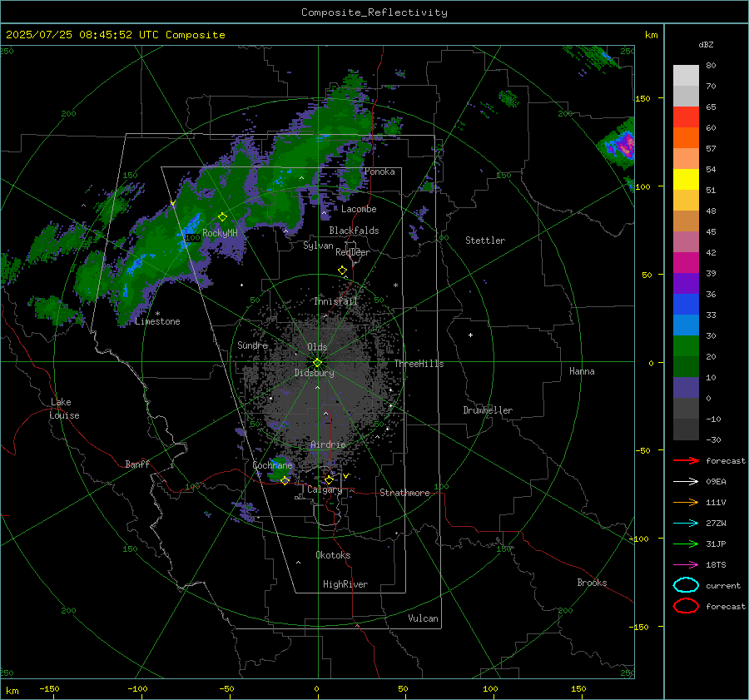The image size is (749, 700).
Task: Click the Innisfail label
Action: (335, 301)
